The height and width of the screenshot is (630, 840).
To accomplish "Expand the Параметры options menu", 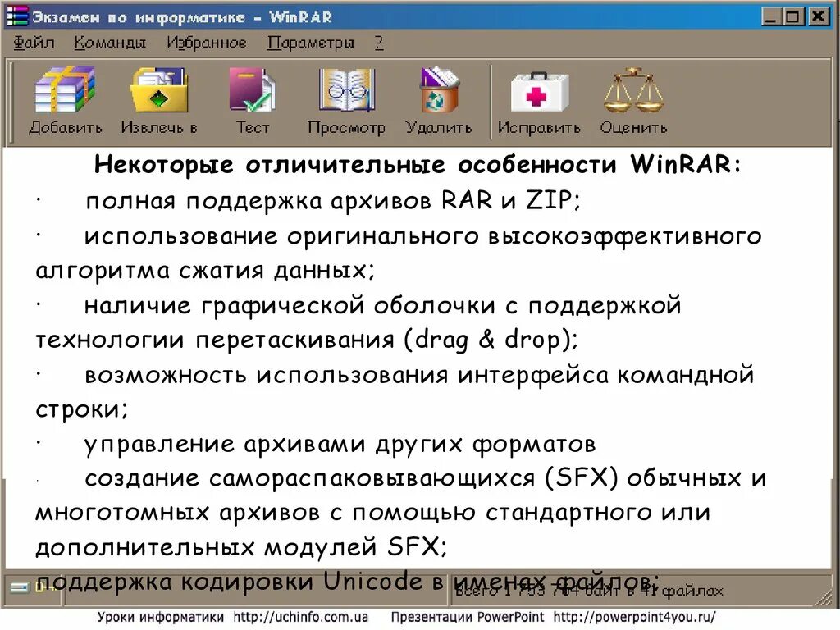I will 310,41.
